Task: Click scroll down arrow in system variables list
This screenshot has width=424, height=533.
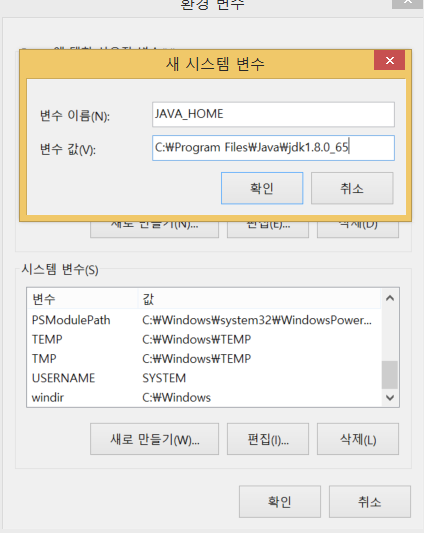Action: [390, 397]
